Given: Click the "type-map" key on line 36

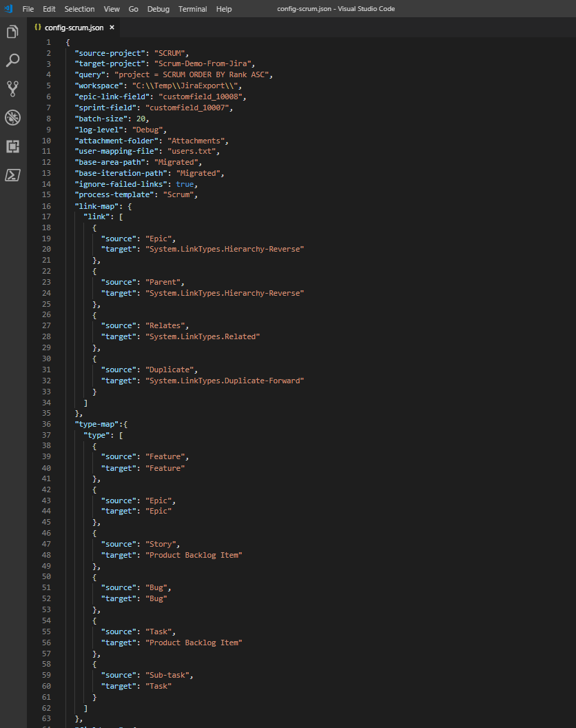Looking at the screenshot, I should [x=96, y=425].
